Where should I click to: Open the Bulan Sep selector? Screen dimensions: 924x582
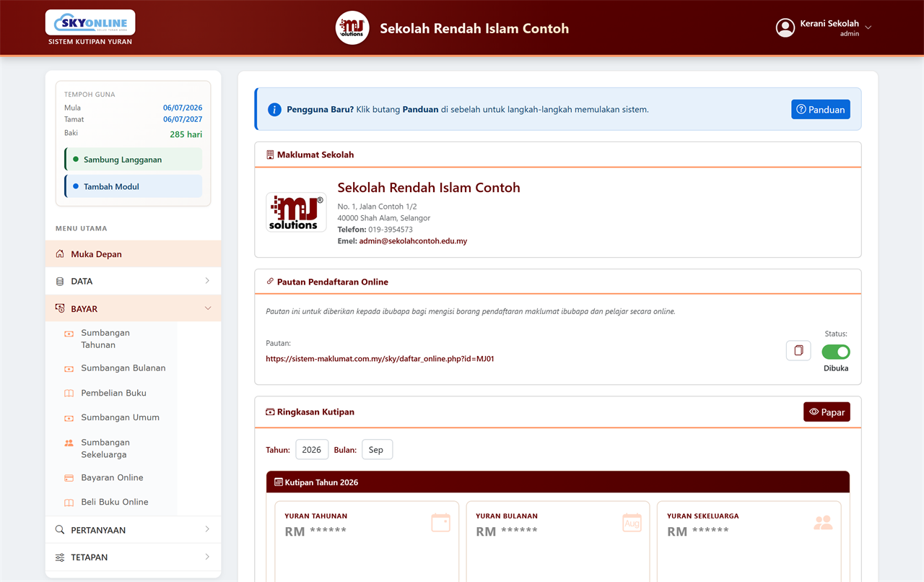tap(377, 449)
